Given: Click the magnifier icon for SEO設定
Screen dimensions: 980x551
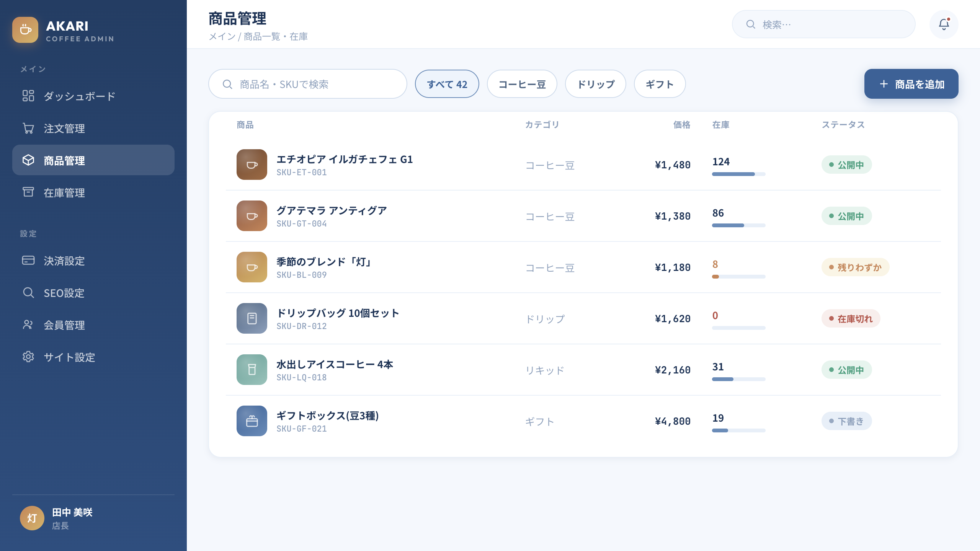Looking at the screenshot, I should pos(28,292).
